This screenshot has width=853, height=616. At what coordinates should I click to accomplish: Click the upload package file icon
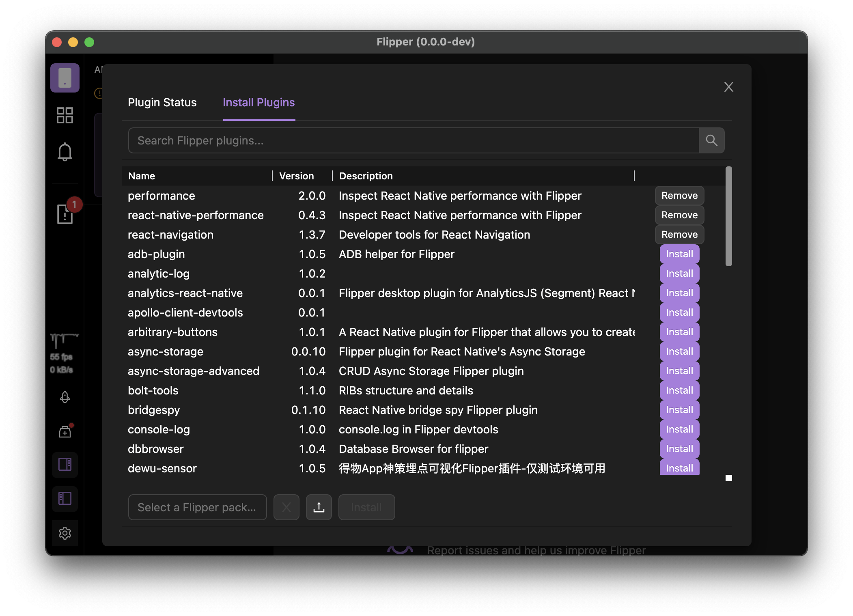319,507
